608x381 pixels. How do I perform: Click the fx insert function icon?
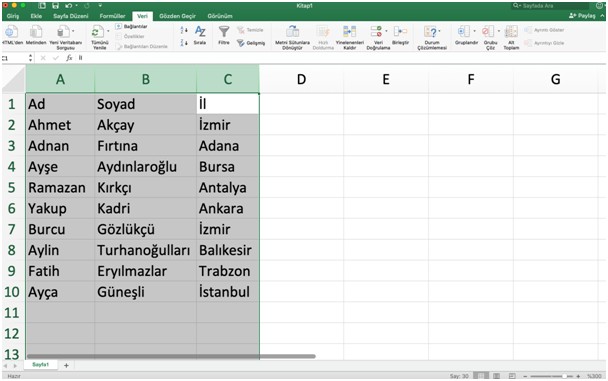click(69, 58)
